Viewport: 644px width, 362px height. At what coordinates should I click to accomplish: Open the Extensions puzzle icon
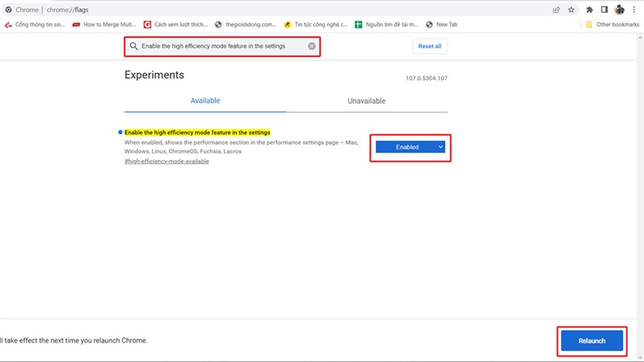pos(589,10)
